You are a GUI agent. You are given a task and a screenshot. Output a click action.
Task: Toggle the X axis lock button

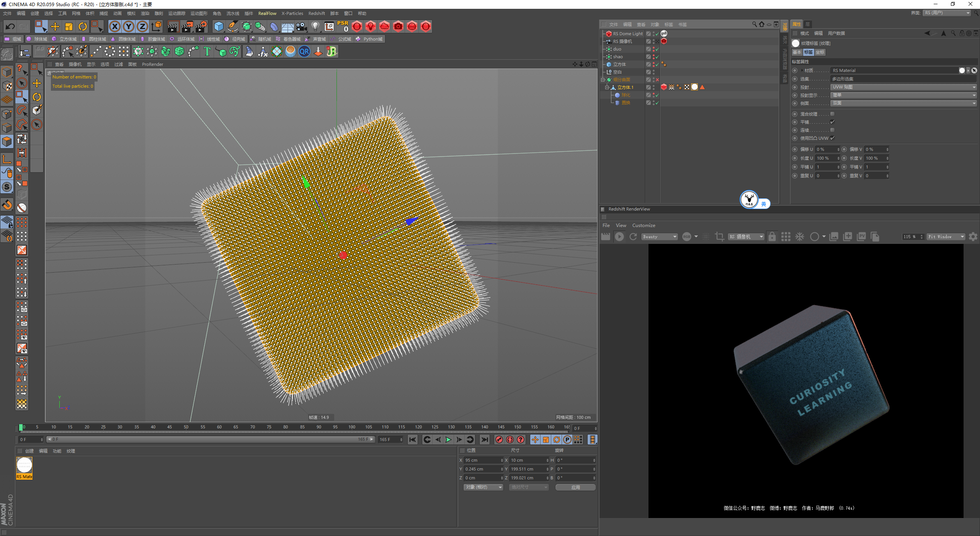tap(114, 26)
